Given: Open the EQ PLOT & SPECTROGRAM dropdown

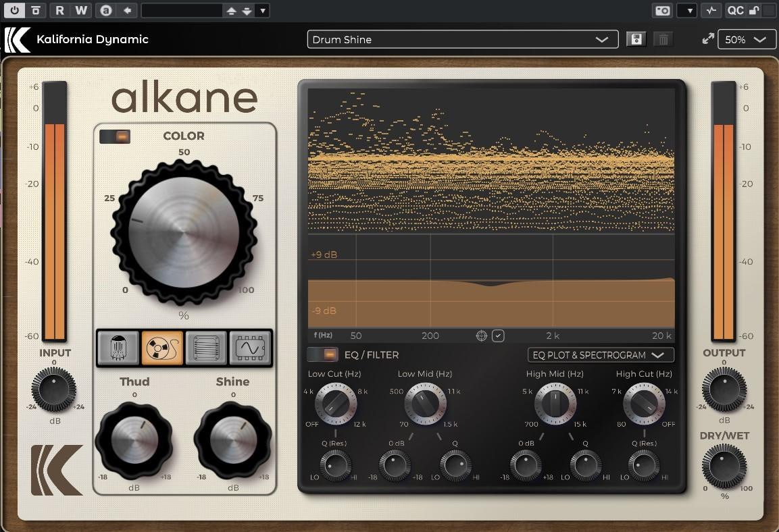Looking at the screenshot, I should coord(601,355).
